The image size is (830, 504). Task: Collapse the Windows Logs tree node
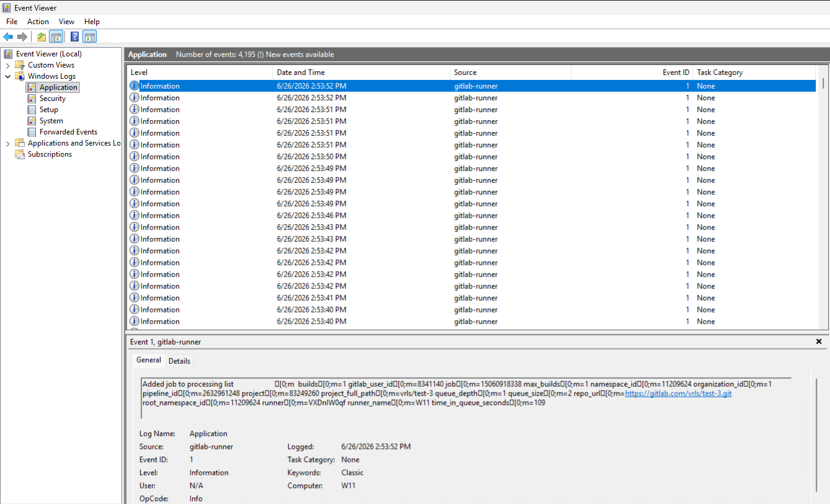7,76
